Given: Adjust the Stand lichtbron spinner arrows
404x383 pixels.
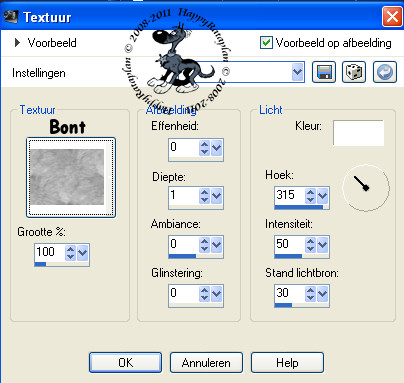Looking at the screenshot, I should pyautogui.click(x=310, y=294).
